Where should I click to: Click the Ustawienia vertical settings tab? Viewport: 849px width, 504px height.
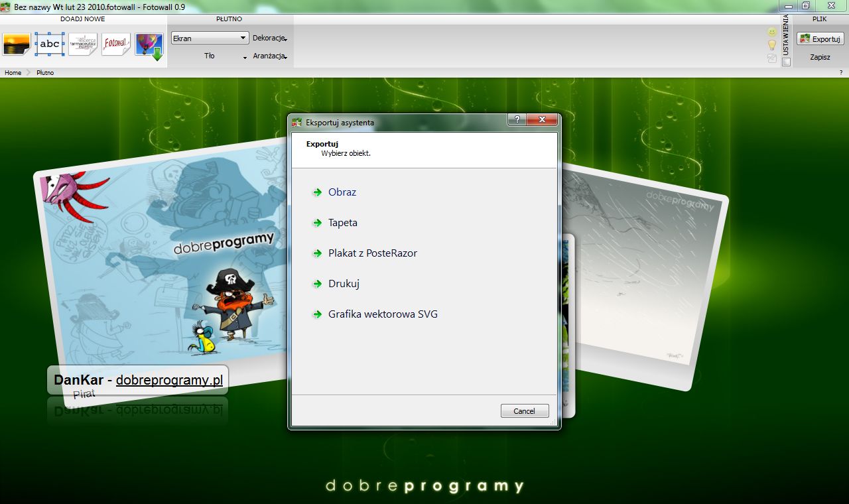787,36
